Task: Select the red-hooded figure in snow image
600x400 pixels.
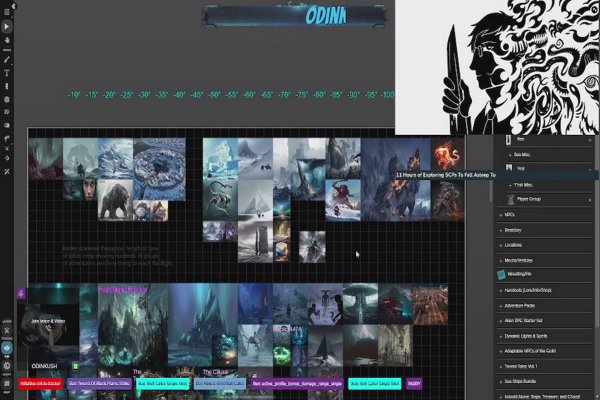Action: pyautogui.click(x=343, y=200)
